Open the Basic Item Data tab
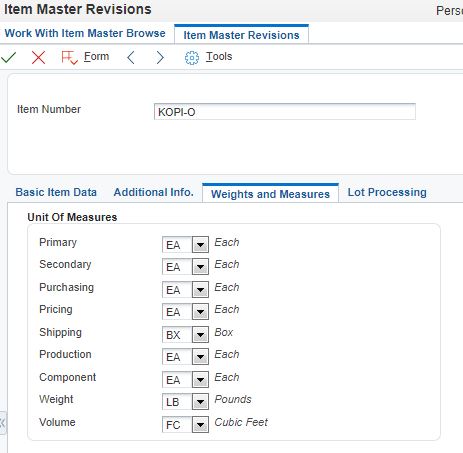This screenshot has height=453, width=463. [56, 192]
